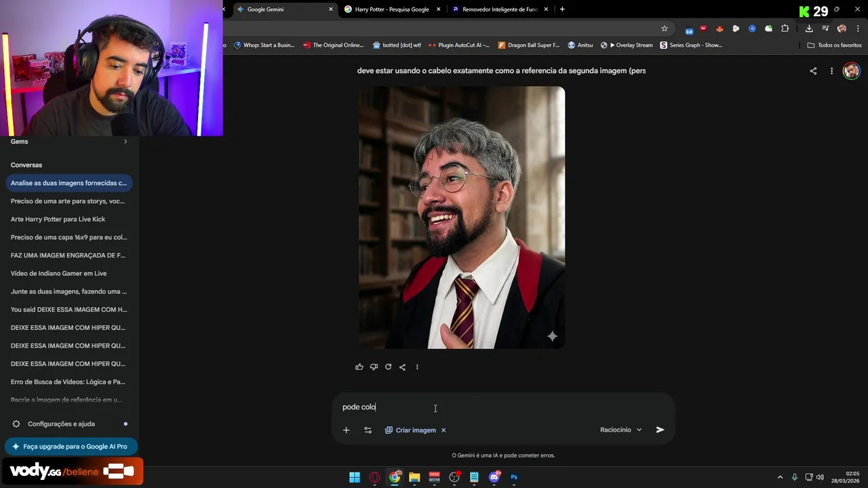Open the Chrome extensions puzzle icon
868x488 pixels.
point(785,28)
